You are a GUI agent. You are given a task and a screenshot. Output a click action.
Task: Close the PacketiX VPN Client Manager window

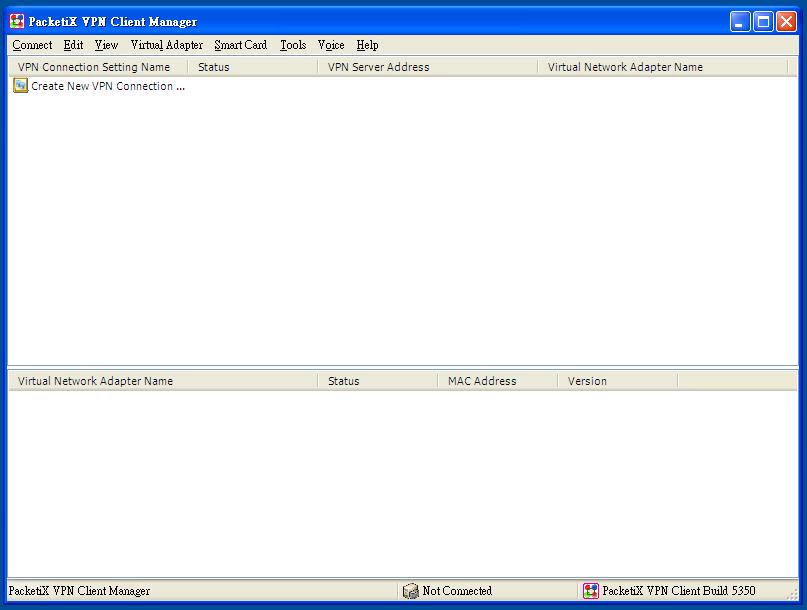pos(786,22)
